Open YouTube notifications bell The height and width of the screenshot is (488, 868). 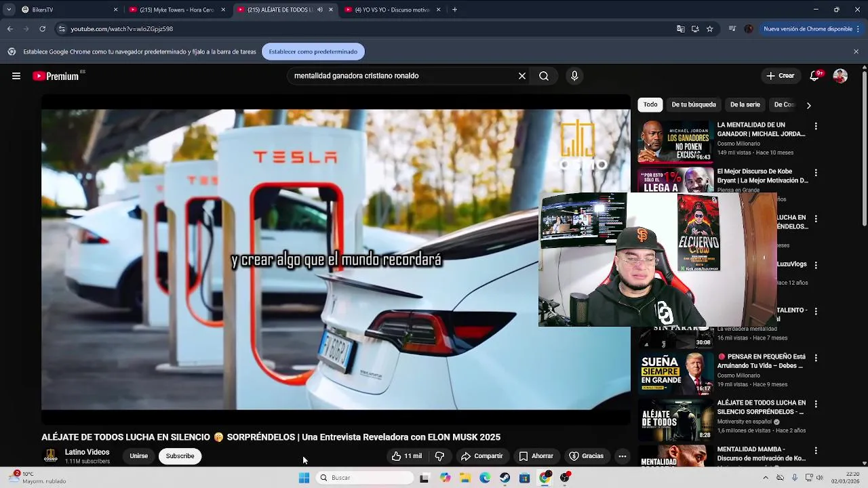coord(814,76)
